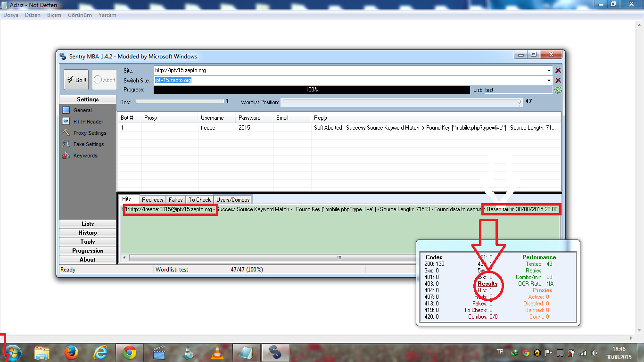Click the Bots count slider
This screenshot has height=362, width=644.
[x=179, y=101]
